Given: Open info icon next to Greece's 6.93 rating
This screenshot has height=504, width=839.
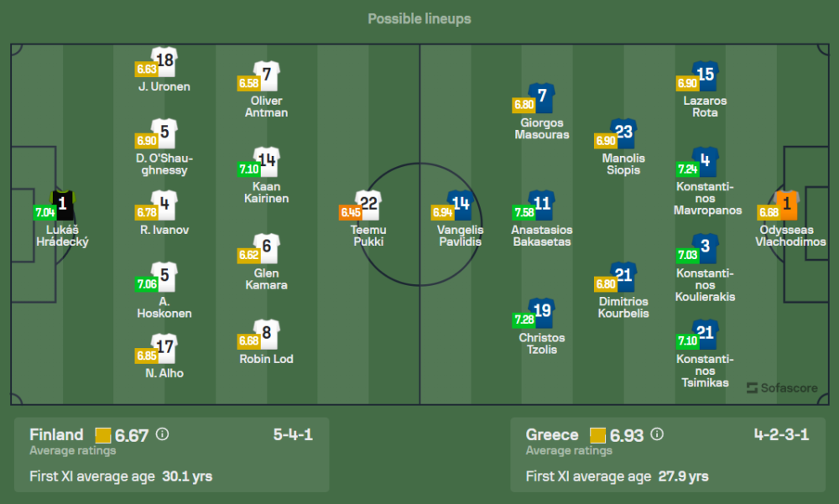Looking at the screenshot, I should pos(657,434).
